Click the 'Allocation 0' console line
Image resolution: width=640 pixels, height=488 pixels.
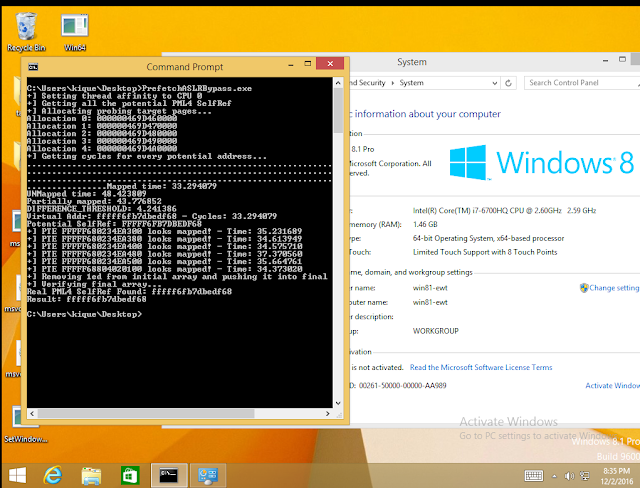tap(102, 119)
